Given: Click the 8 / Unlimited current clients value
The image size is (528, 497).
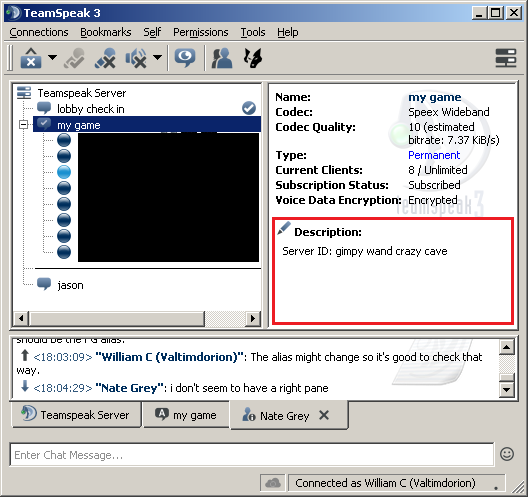Looking at the screenshot, I should [x=438, y=170].
